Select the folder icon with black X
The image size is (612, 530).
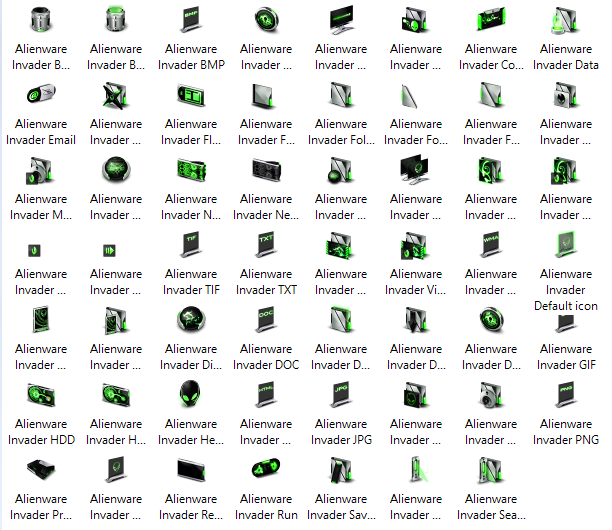pyautogui.click(x=116, y=95)
